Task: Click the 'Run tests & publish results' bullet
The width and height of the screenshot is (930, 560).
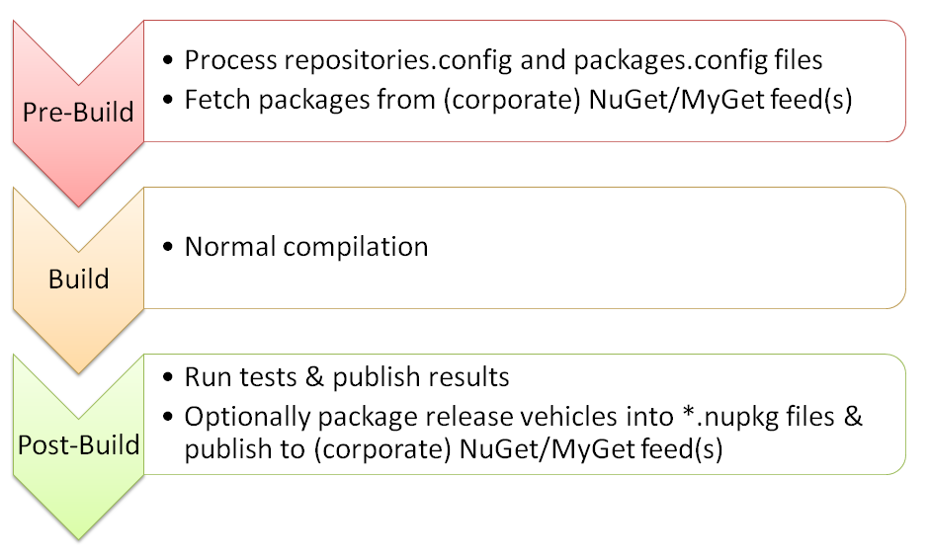Action: (346, 377)
